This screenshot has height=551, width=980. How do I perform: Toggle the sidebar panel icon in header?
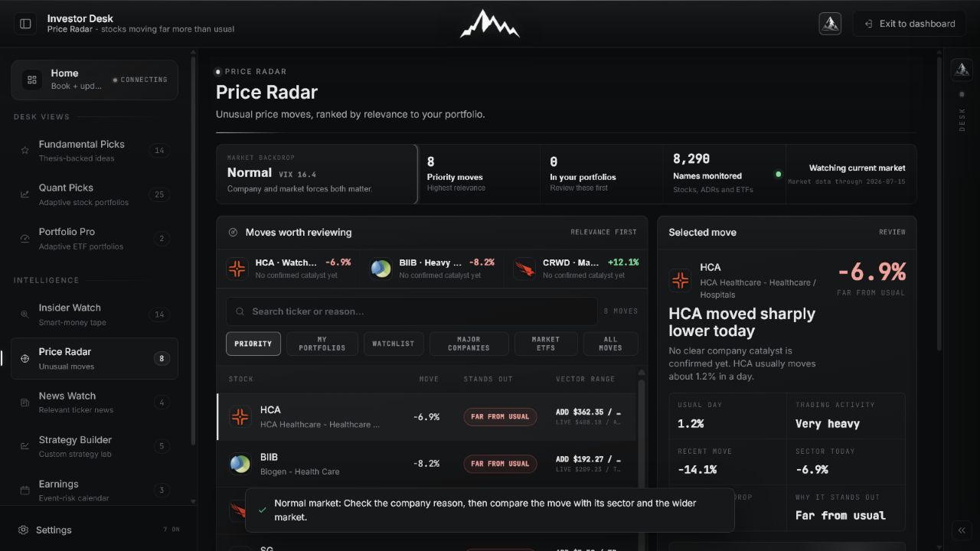point(25,24)
